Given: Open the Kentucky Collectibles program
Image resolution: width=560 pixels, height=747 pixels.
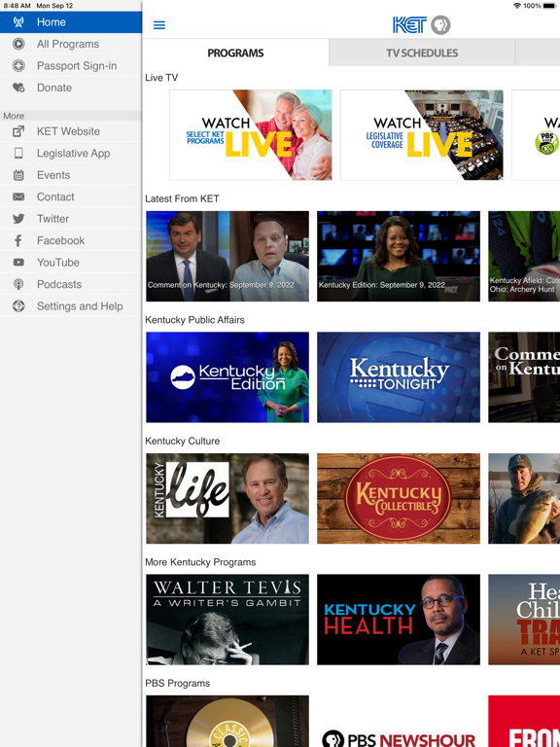Looking at the screenshot, I should click(x=399, y=498).
